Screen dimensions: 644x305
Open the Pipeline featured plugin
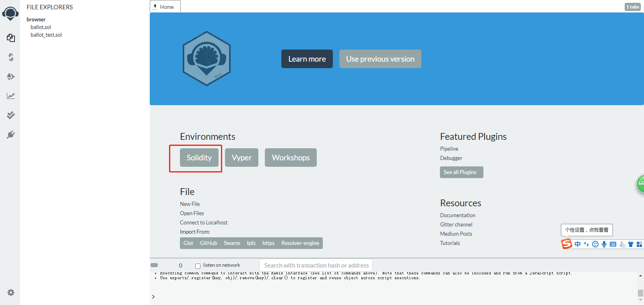point(449,149)
